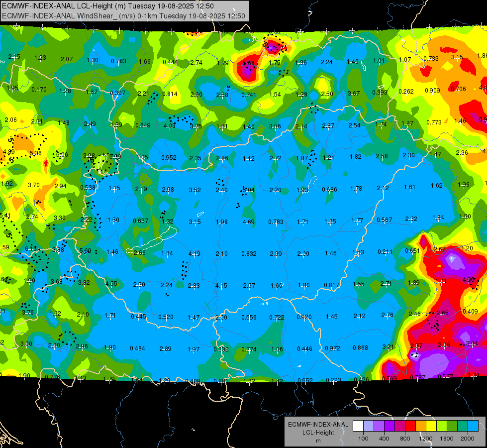The height and width of the screenshot is (448, 487).
Task: Click grid value 0.211
Action: click(385, 252)
